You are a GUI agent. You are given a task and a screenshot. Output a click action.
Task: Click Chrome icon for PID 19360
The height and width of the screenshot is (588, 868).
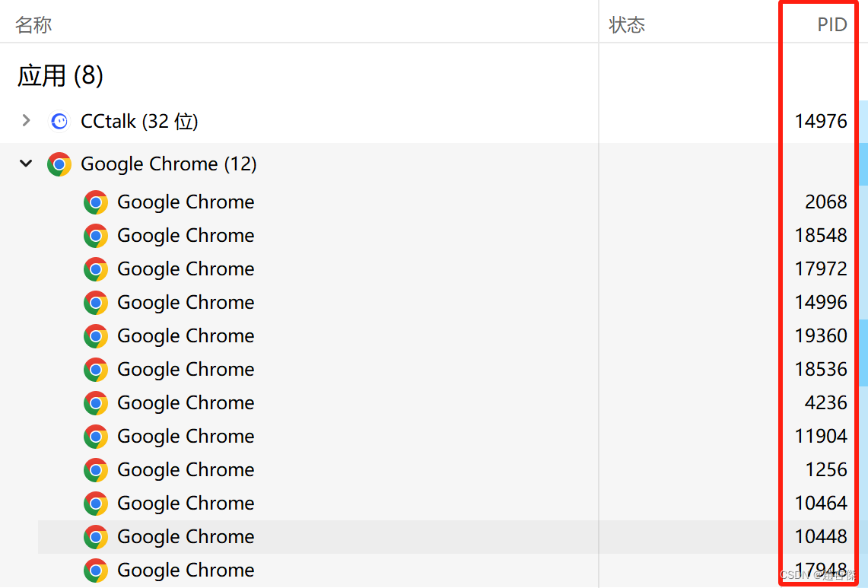[95, 336]
